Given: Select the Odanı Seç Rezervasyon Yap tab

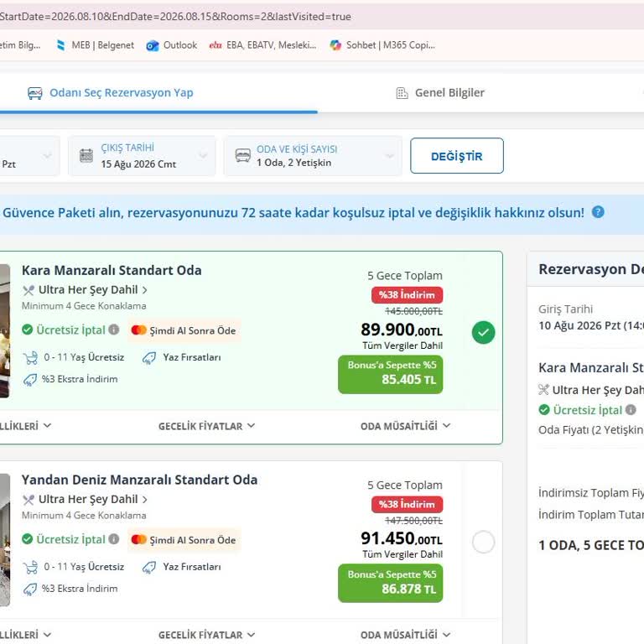Looking at the screenshot, I should [111, 93].
